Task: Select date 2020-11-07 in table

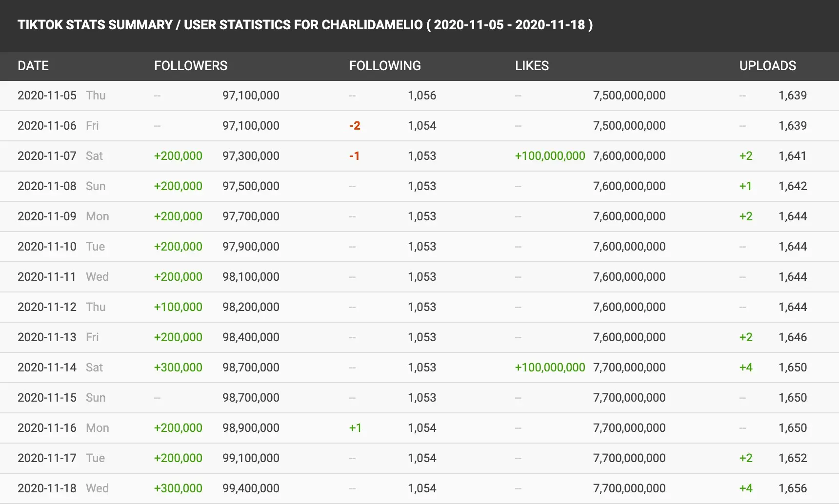Action: (47, 156)
